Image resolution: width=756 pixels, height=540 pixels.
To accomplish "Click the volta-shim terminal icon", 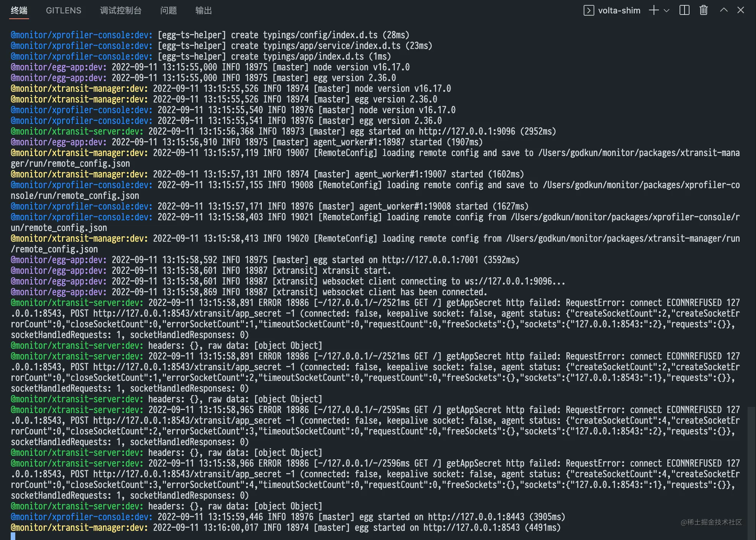I will 589,11.
